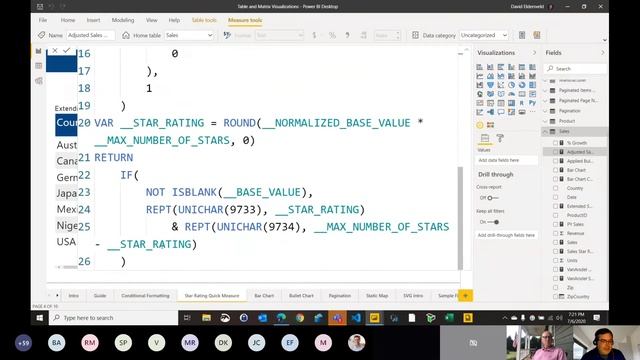Screen dimensions: 640x360
Task: Click decimal places stepper in ribbon
Action: tap(398, 36)
